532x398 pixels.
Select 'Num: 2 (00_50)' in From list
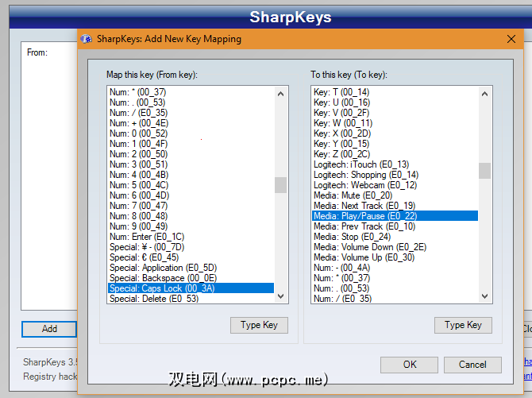191,154
